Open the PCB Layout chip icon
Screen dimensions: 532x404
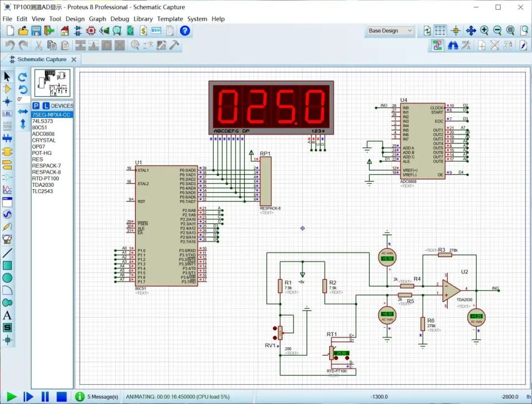(91, 31)
